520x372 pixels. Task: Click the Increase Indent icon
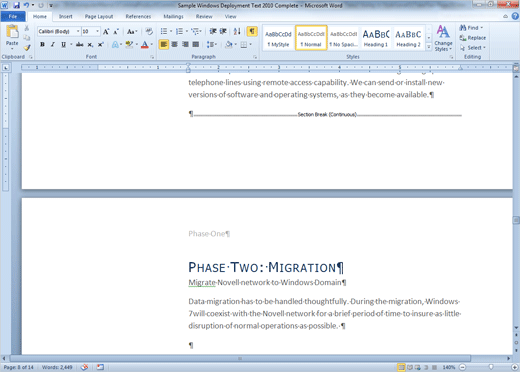223,31
